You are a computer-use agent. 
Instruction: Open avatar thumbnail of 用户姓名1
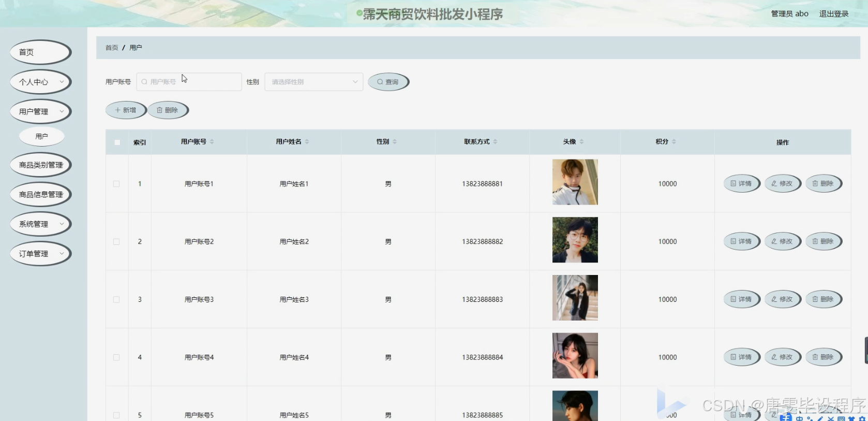coord(575,182)
